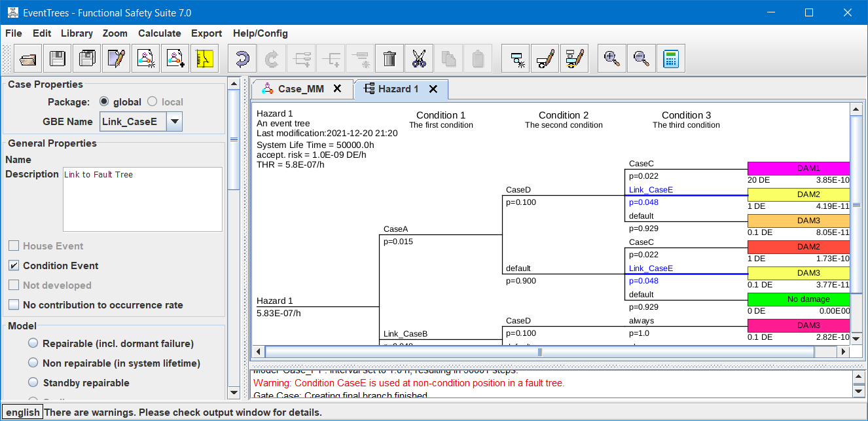Image resolution: width=868 pixels, height=421 pixels.
Task: Click the magenta DAM1 outcome box
Action: [x=799, y=168]
